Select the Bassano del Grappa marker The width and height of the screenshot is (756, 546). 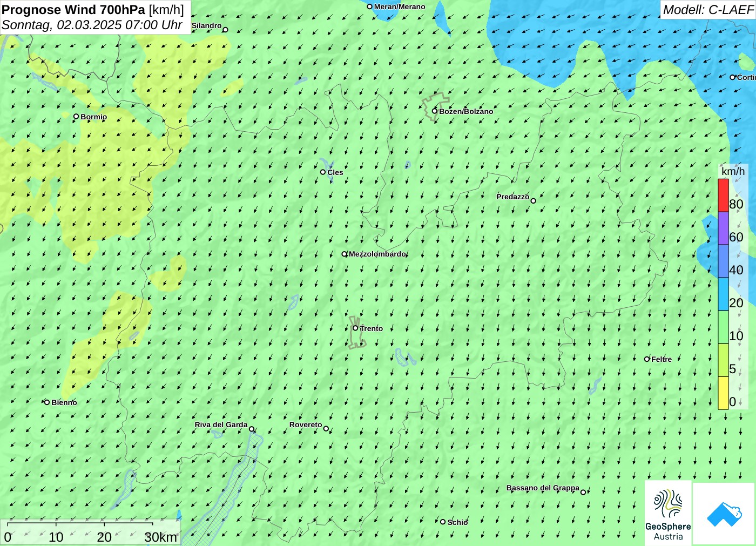point(583,492)
